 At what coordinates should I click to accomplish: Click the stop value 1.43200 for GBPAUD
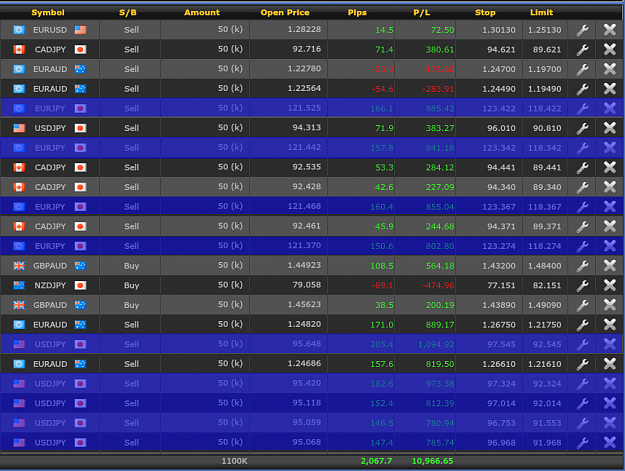click(x=499, y=266)
